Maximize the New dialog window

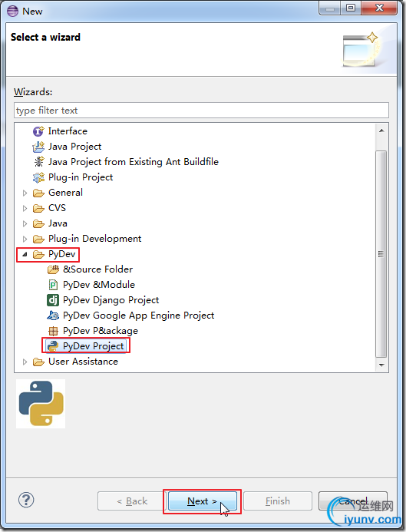pyautogui.click(x=351, y=8)
